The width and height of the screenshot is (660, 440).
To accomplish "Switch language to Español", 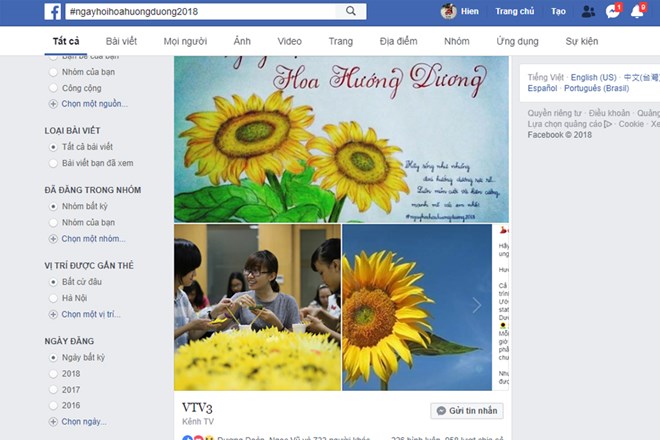I will coord(542,88).
